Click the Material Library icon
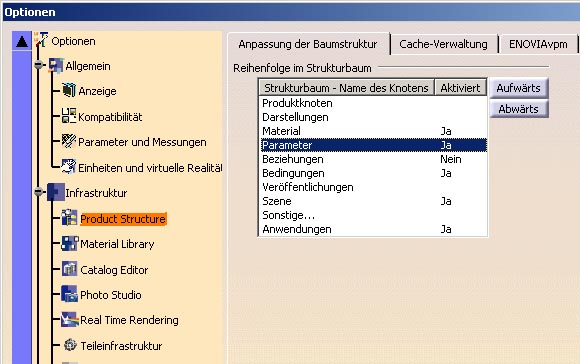Image resolution: width=580 pixels, height=364 pixels. 69,244
